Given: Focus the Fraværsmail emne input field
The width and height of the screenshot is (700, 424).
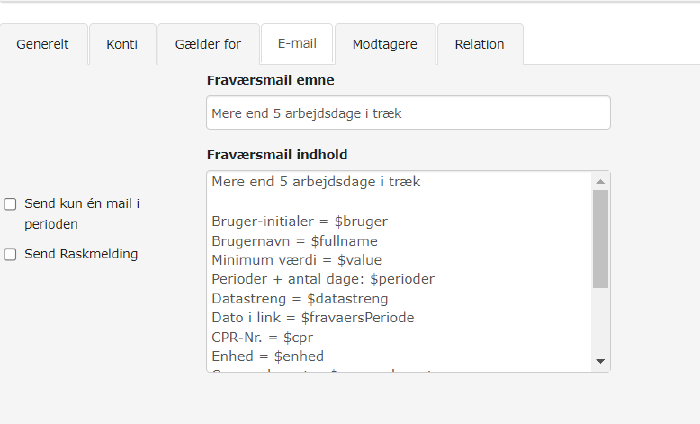Looking at the screenshot, I should click(x=408, y=113).
